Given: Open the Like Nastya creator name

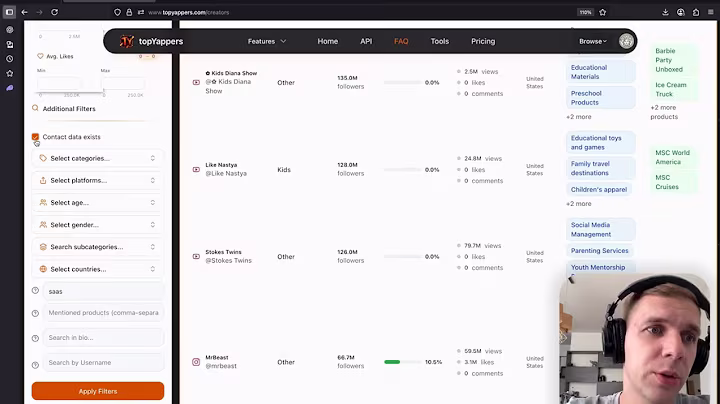Looking at the screenshot, I should (221, 165).
